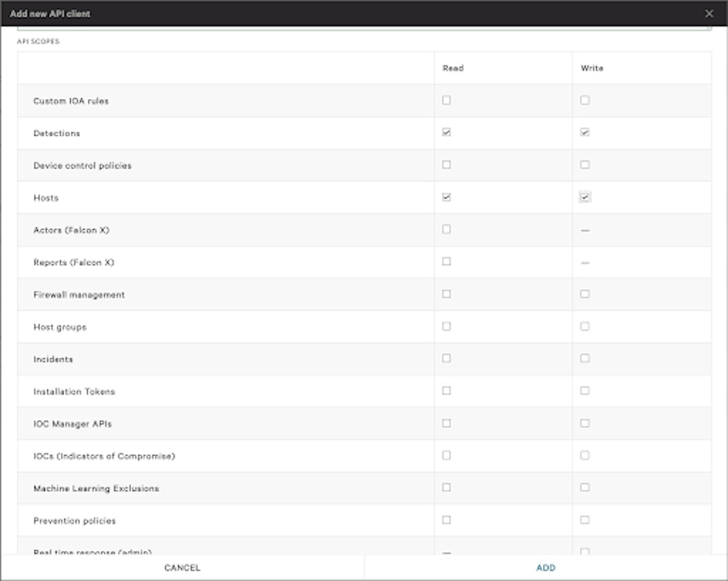Enable Write for Firewall management
The height and width of the screenshot is (581, 728).
585,294
